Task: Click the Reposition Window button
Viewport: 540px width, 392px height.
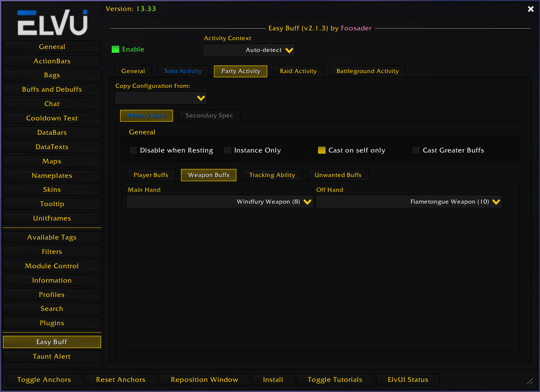Action: click(205, 380)
